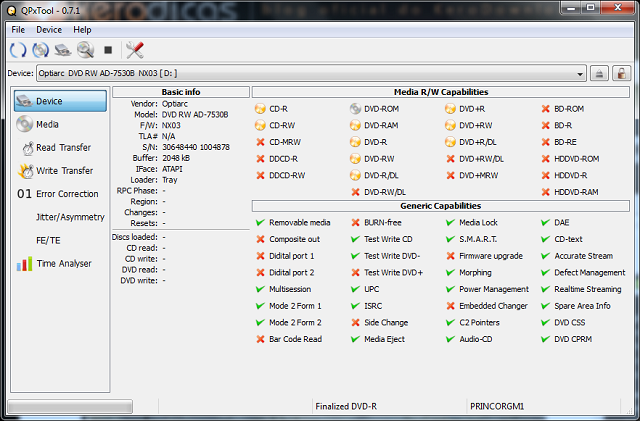This screenshot has height=421, width=640.
Task: Click the DVD+R/DL capability disc icon
Action: point(450,142)
